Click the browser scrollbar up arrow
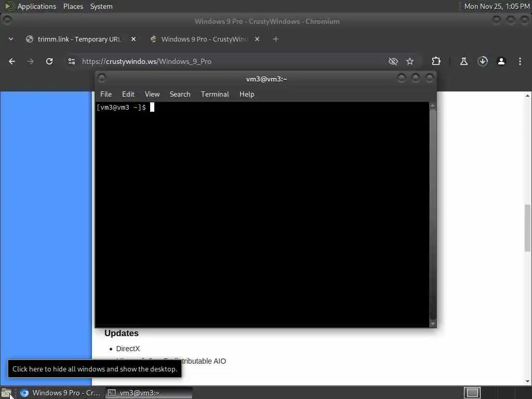Screen dimensions: 532x399 [x=527, y=96]
